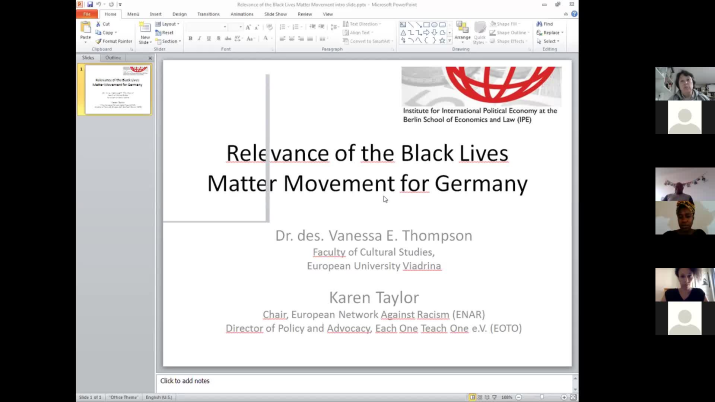The image size is (715, 402).
Task: Reset the slide layout with Reset
Action: [166, 32]
